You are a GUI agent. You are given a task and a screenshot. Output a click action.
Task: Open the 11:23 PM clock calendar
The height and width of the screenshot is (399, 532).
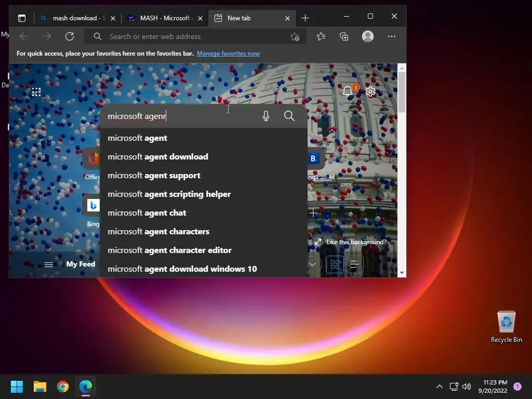point(493,387)
